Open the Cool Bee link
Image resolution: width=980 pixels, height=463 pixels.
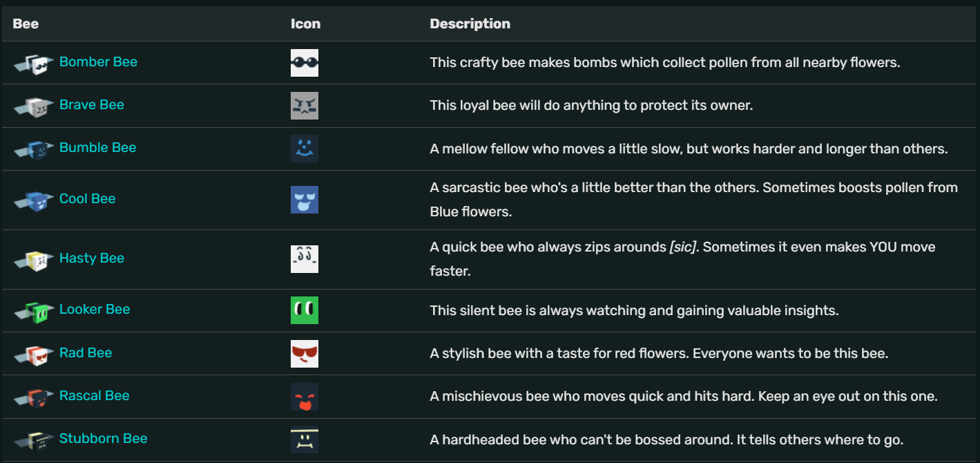87,198
